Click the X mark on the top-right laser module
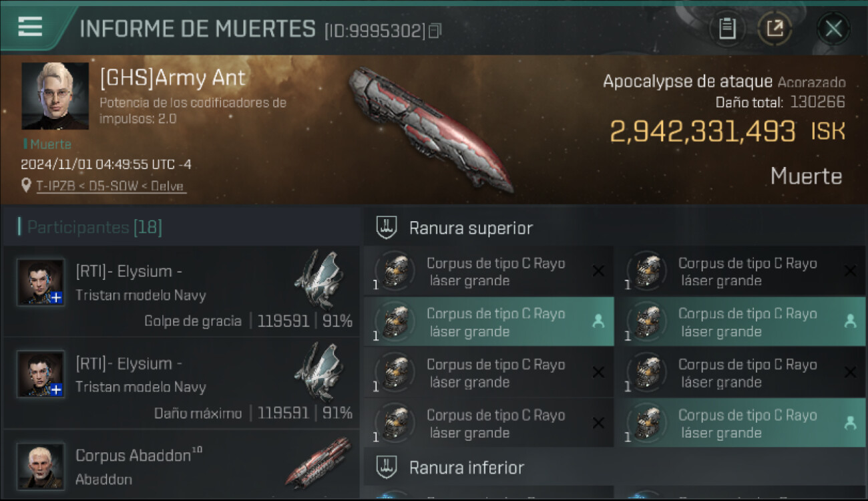The width and height of the screenshot is (868, 501). [850, 271]
